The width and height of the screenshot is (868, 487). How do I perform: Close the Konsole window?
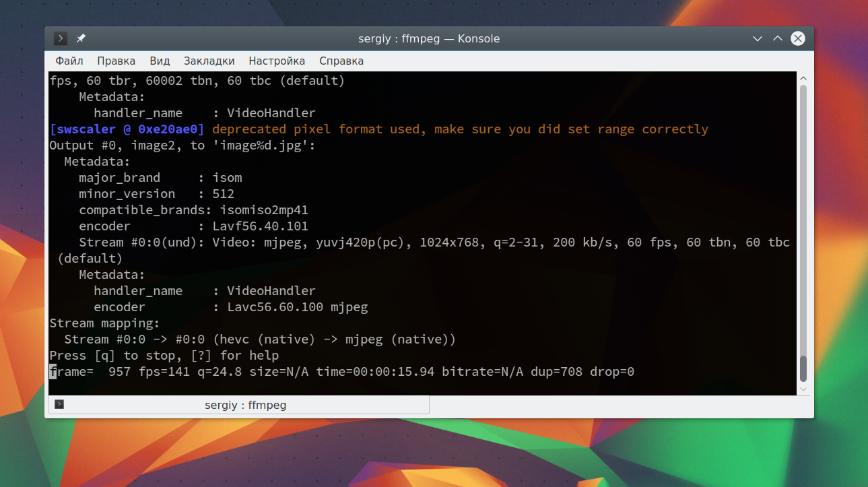pos(798,38)
